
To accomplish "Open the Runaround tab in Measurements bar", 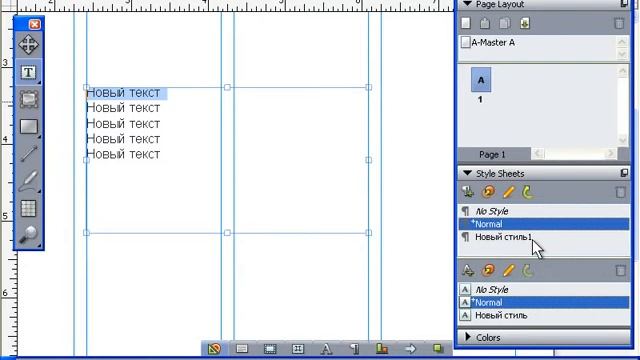I will pyautogui.click(x=298, y=349).
